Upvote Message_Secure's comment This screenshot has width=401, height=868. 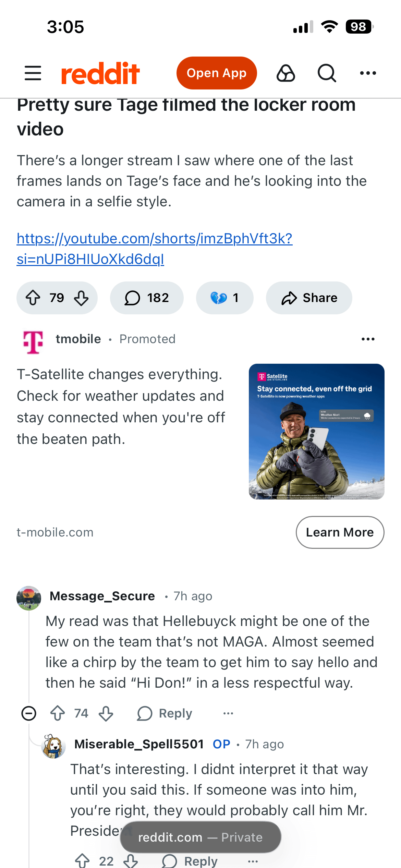[58, 713]
